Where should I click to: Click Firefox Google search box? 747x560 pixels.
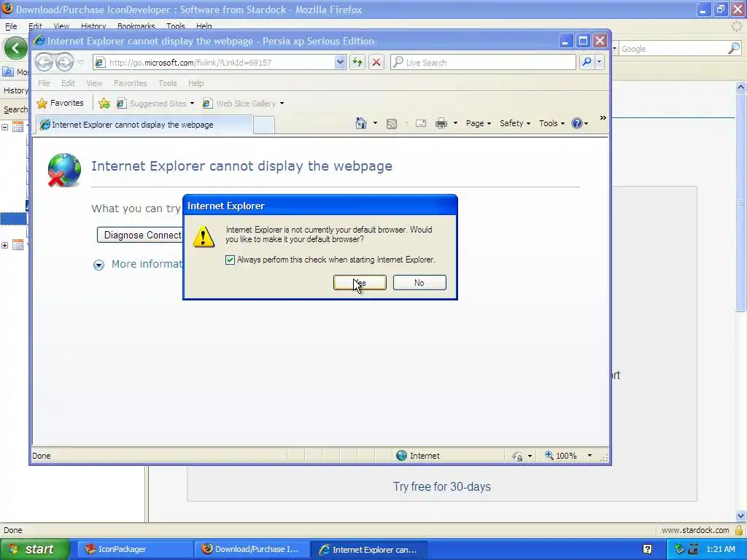(x=673, y=49)
